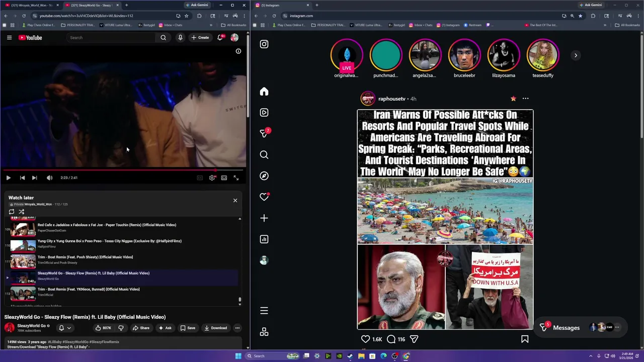Open the YouTube guide hamburger menu

pyautogui.click(x=9, y=38)
